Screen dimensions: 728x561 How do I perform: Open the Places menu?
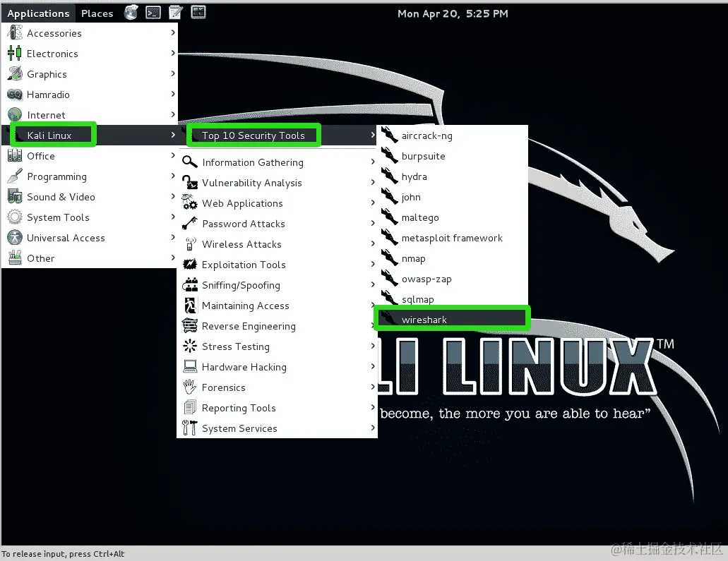click(97, 13)
